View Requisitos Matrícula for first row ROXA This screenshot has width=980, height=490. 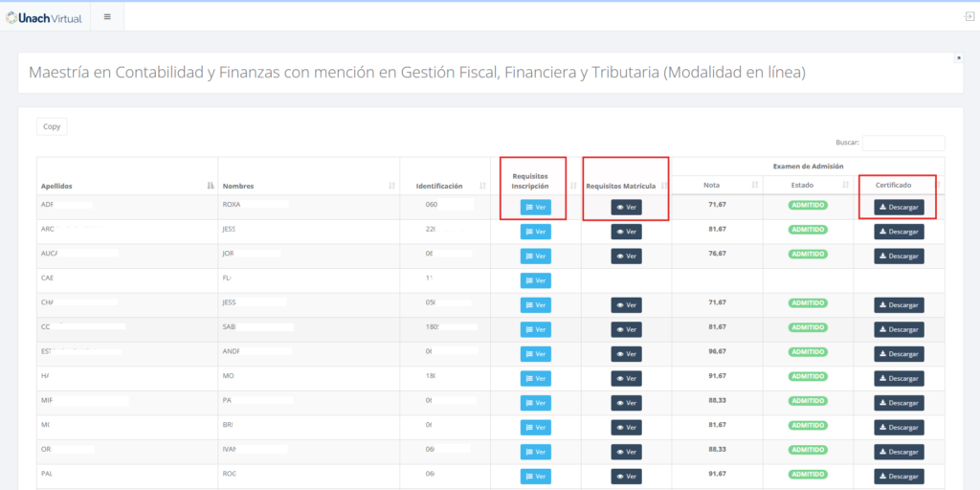click(x=626, y=207)
